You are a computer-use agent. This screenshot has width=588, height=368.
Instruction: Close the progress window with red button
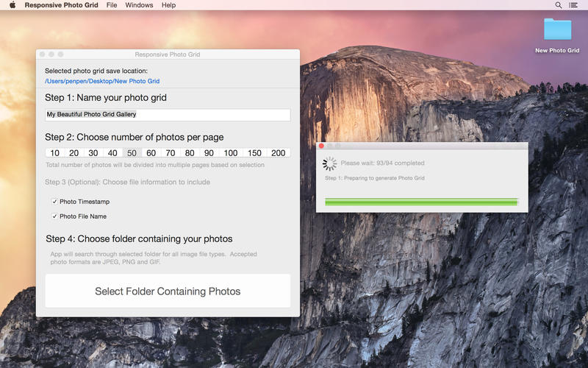click(321, 146)
